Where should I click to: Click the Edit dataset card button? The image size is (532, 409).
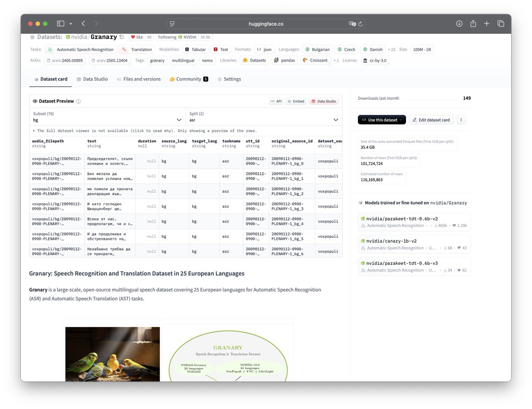pyautogui.click(x=431, y=120)
